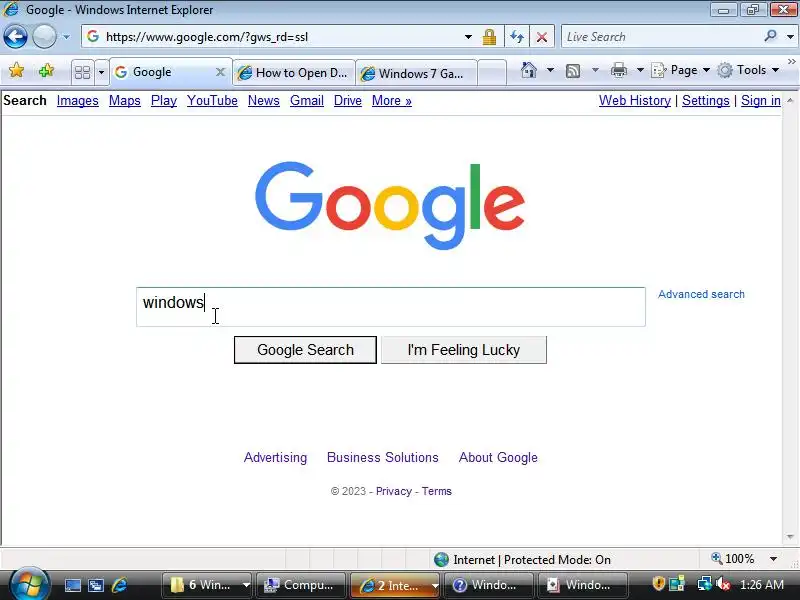800x600 pixels.
Task: Click the scrollbar down arrow
Action: (x=790, y=537)
